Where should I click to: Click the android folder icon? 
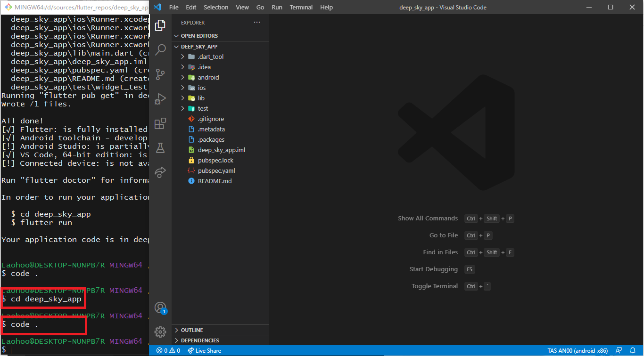191,77
